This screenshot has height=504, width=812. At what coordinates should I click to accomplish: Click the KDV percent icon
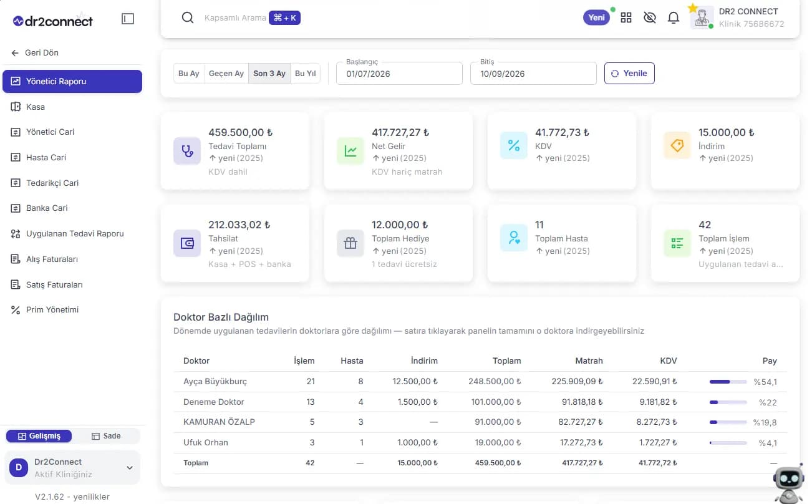(514, 145)
